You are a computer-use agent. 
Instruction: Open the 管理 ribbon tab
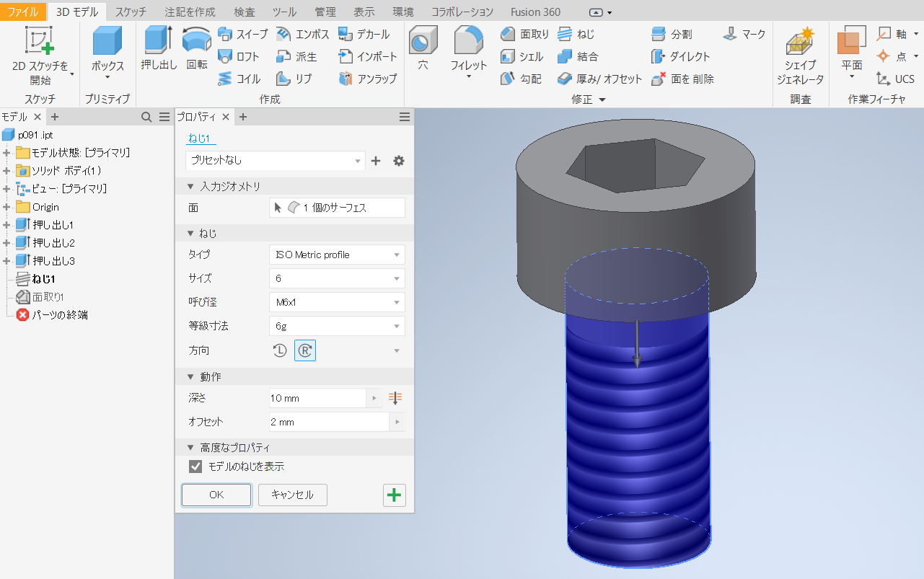325,11
